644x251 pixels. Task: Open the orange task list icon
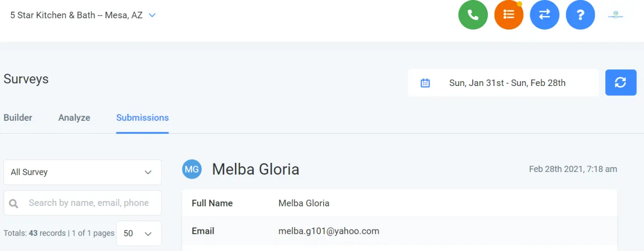click(509, 15)
